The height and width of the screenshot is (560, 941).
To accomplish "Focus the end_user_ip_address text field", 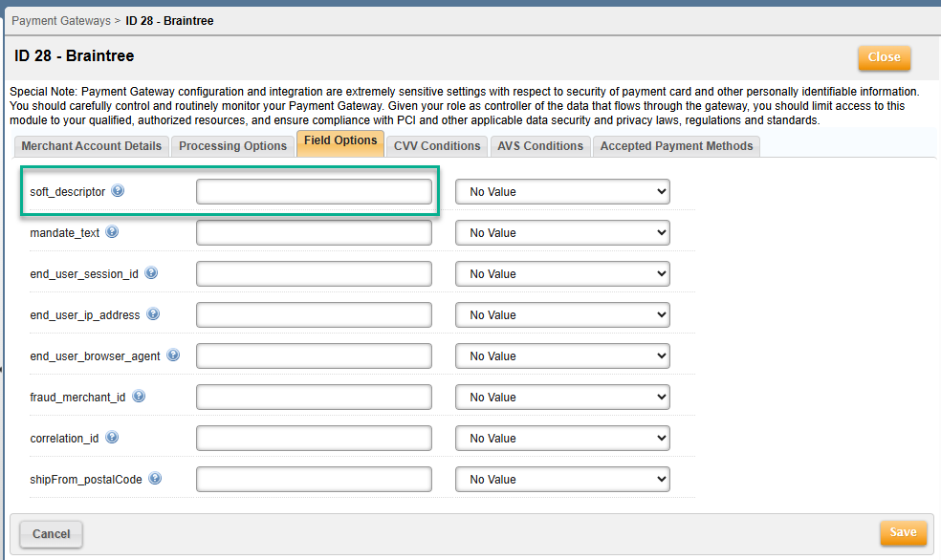I will point(314,314).
